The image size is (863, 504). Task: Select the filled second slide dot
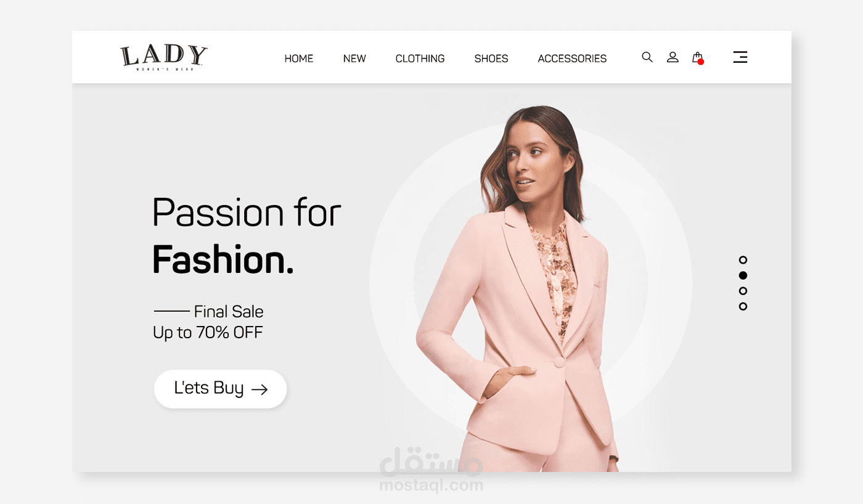743,275
